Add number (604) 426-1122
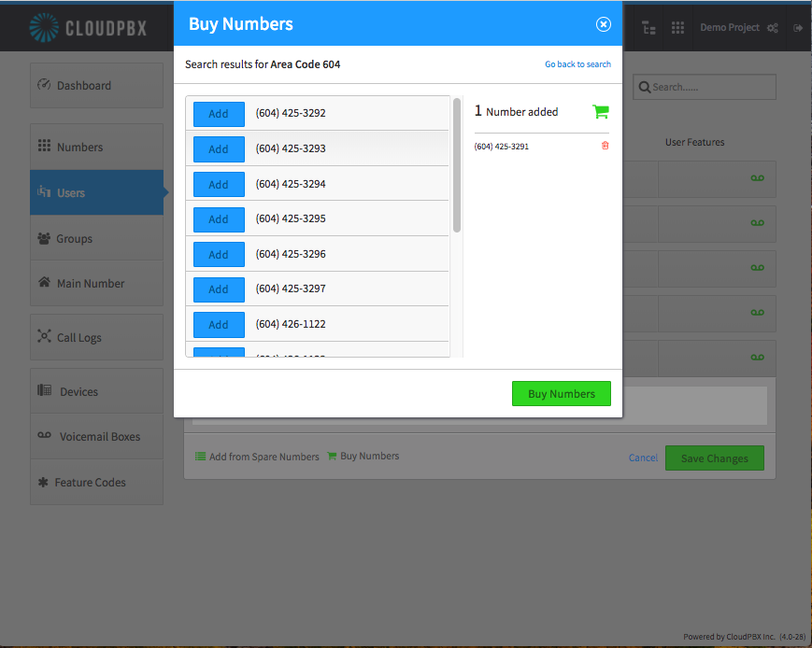 [219, 325]
